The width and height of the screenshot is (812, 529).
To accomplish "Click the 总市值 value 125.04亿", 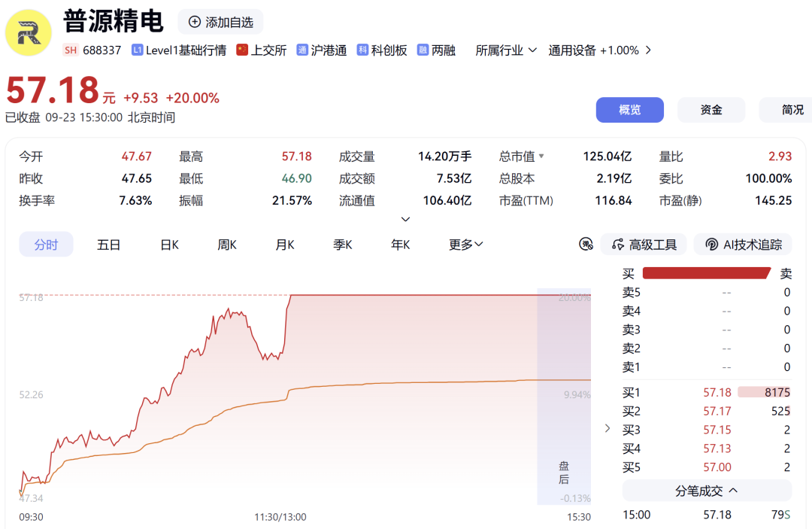I will pos(607,156).
